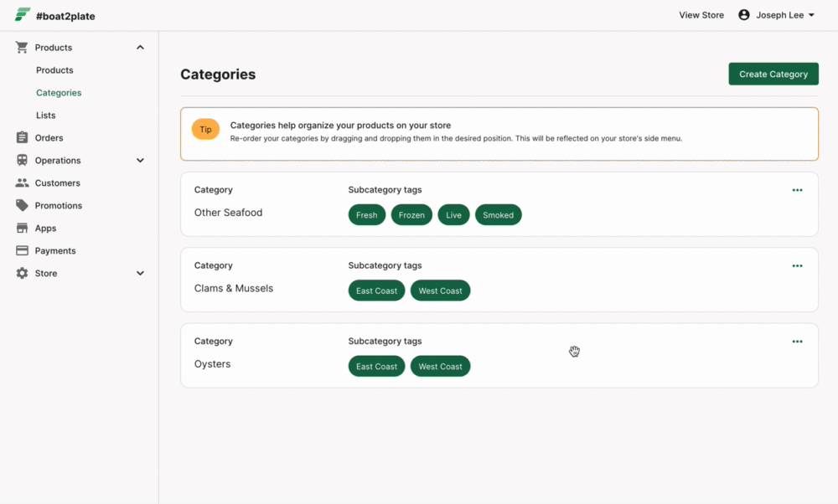Go to the Lists submenu item
Image resolution: width=838 pixels, height=504 pixels.
click(46, 116)
